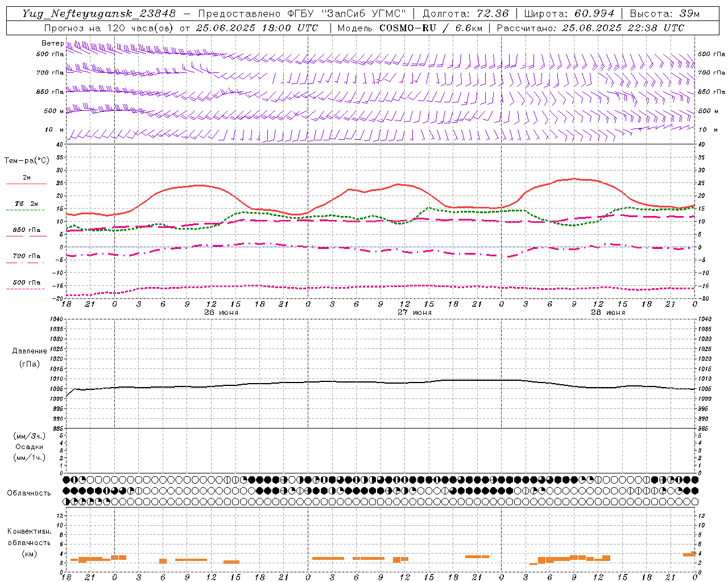The width and height of the screenshot is (728, 582).
Task: Click the (мм/1ч.) precipitation unit label
Action: tap(29, 458)
